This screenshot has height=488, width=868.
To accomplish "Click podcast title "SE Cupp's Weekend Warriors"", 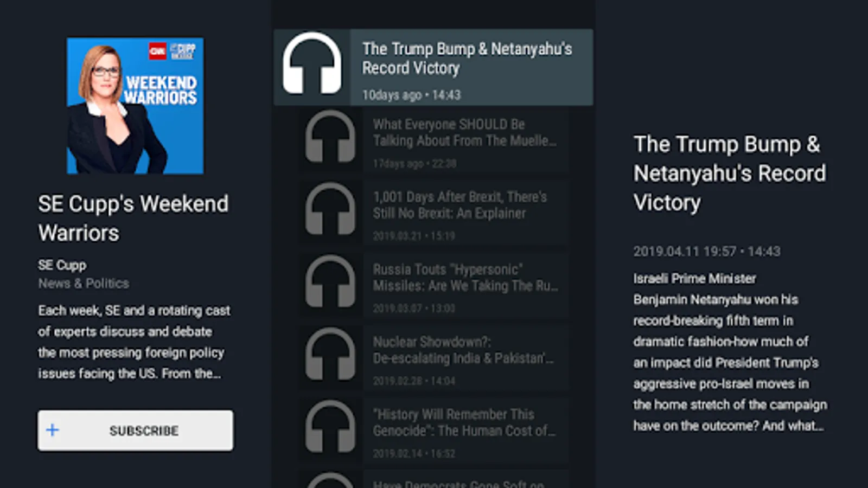I will click(133, 218).
